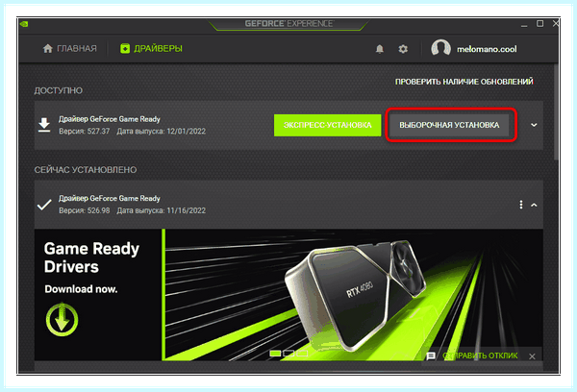
Task: Select the third banner slide indicator
Action: point(302,354)
